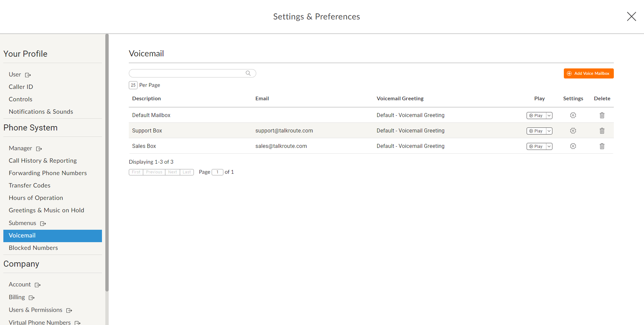Image resolution: width=644 pixels, height=325 pixels.
Task: Open settings gear for Default Mailbox
Action: coord(573,115)
